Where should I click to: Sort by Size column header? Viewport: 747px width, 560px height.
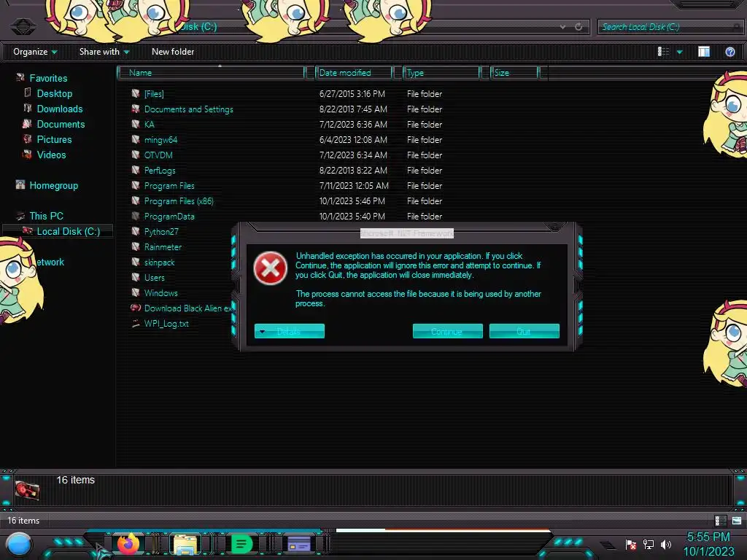515,73
